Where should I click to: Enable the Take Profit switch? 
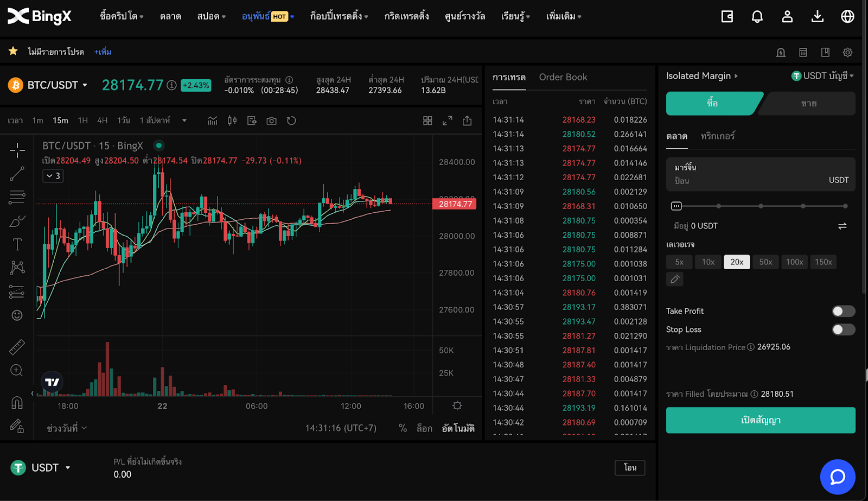843,311
